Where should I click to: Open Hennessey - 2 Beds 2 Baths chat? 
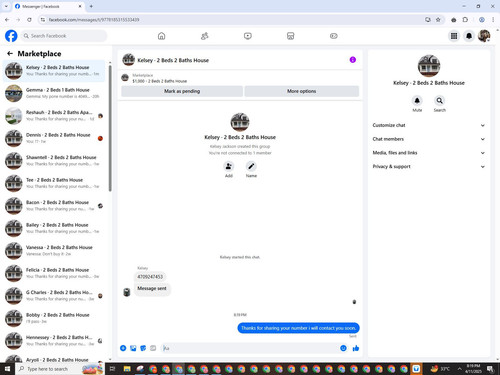click(x=54, y=341)
